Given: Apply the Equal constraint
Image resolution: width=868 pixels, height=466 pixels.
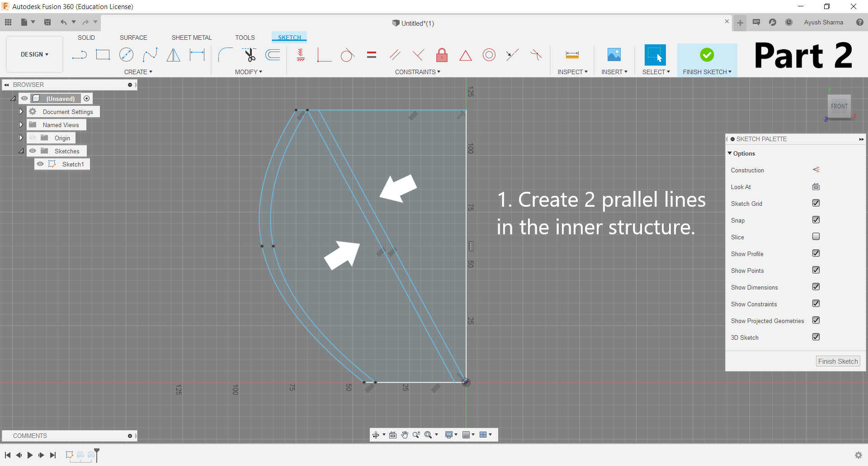Looking at the screenshot, I should 372,55.
